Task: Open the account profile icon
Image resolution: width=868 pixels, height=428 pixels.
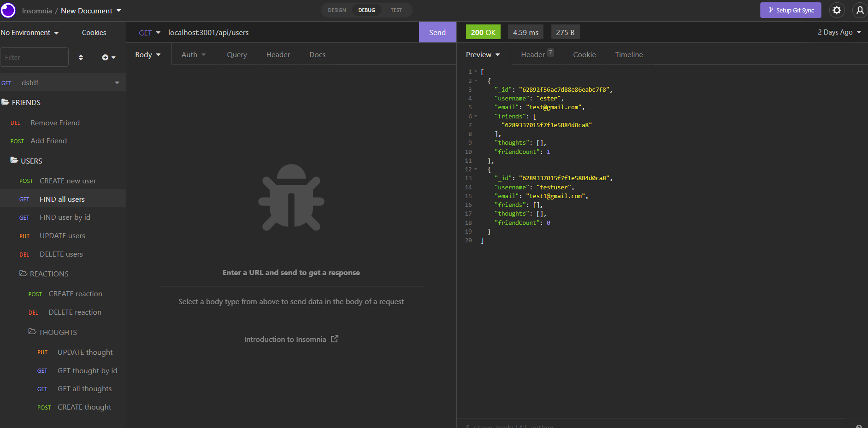Action: [859, 10]
